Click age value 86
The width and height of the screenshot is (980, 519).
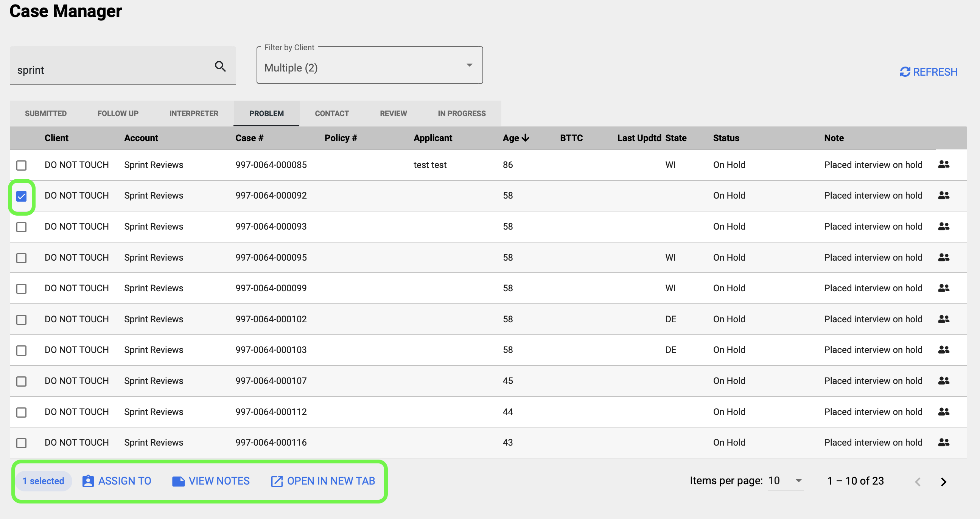(507, 165)
